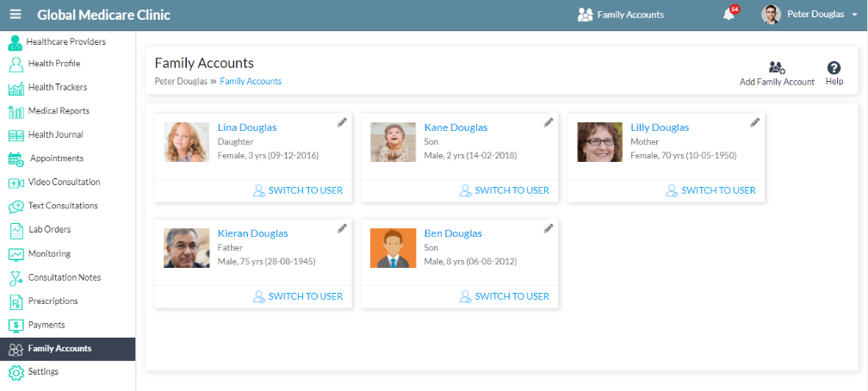The image size is (868, 391).
Task: Open Settings from the sidebar
Action: pyautogui.click(x=43, y=372)
